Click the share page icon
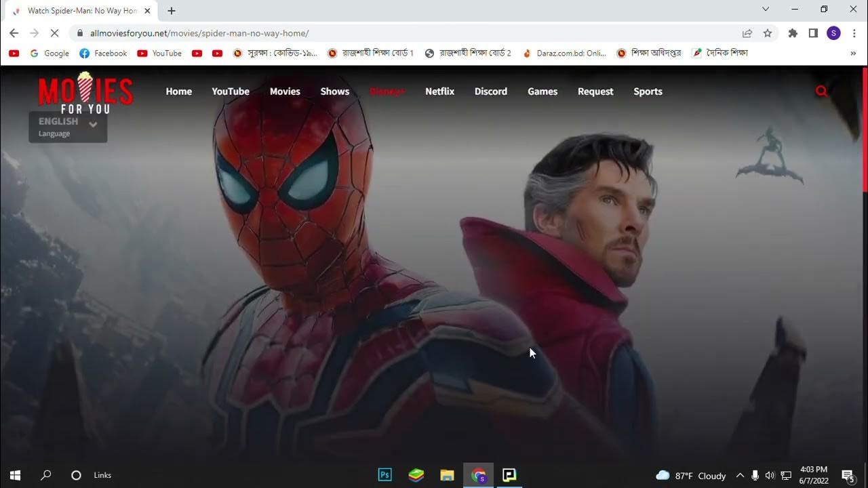The height and width of the screenshot is (488, 868). tap(747, 33)
